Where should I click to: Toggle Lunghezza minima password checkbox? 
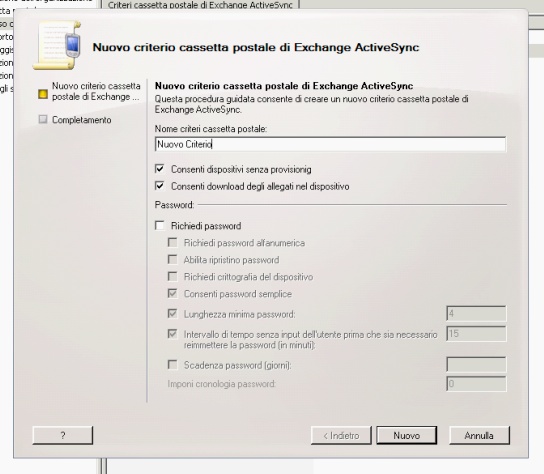(x=172, y=314)
